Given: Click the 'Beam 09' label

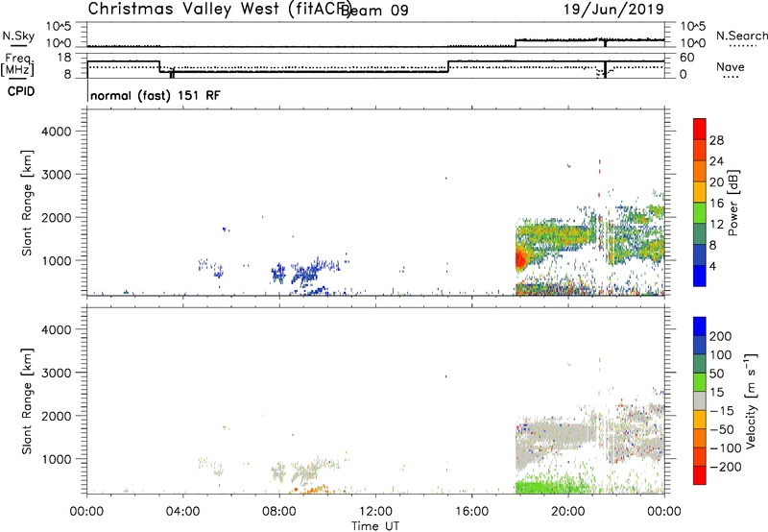Looking at the screenshot, I should tap(374, 11).
